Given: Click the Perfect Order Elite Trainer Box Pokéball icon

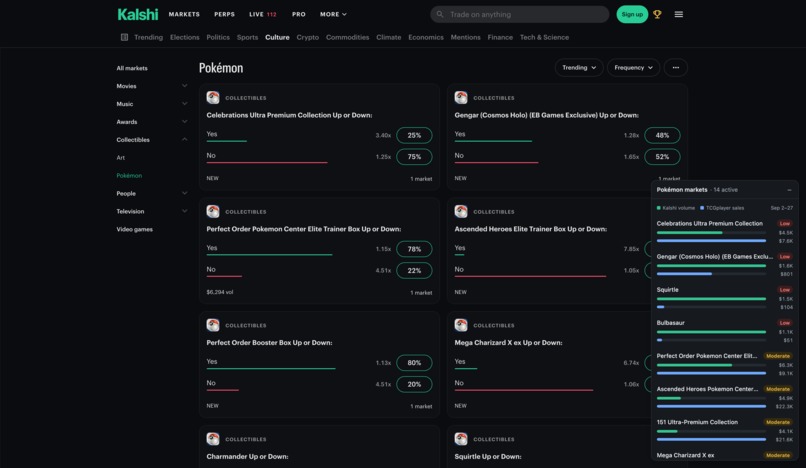Looking at the screenshot, I should (x=213, y=211).
